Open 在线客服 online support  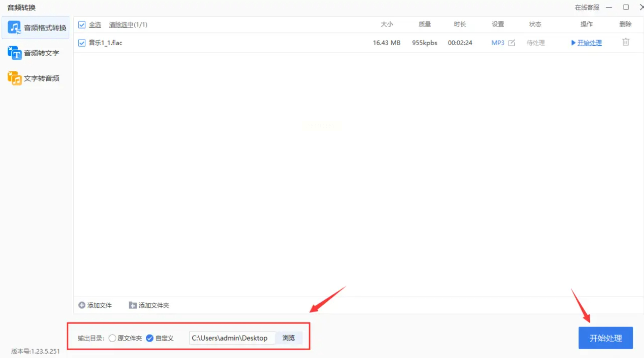coord(587,7)
